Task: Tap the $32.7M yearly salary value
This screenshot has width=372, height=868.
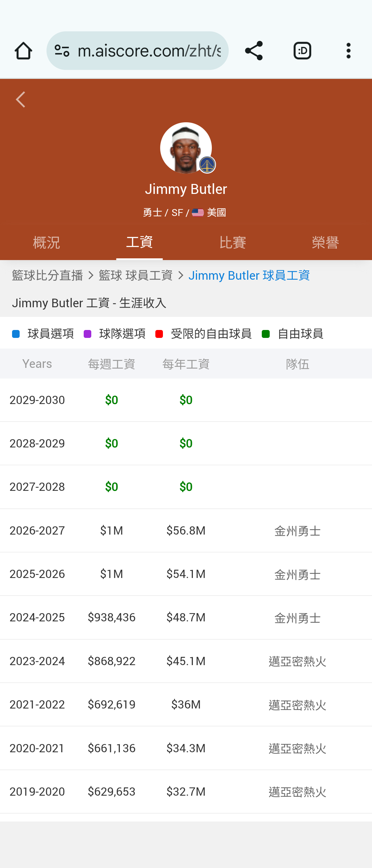Action: pos(186,792)
